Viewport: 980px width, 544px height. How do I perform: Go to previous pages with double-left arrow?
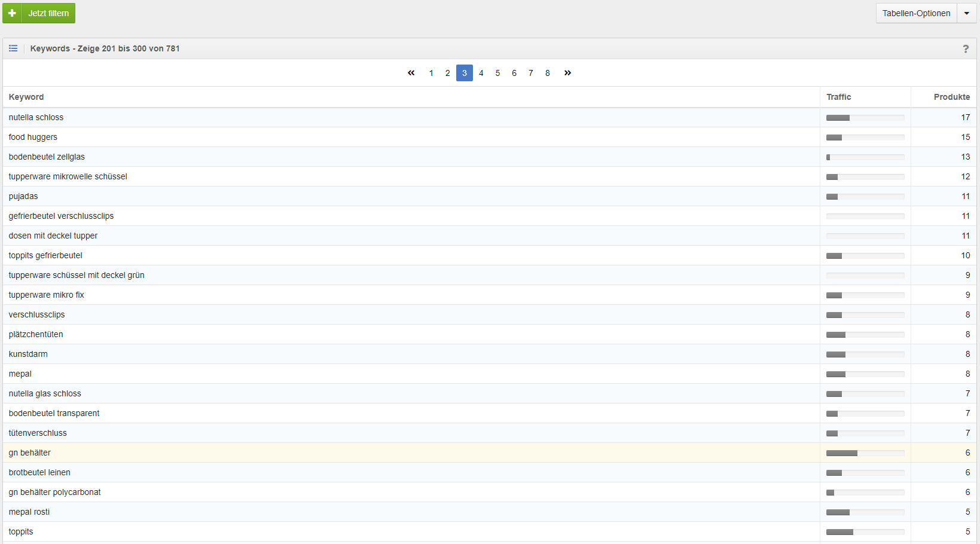[411, 73]
